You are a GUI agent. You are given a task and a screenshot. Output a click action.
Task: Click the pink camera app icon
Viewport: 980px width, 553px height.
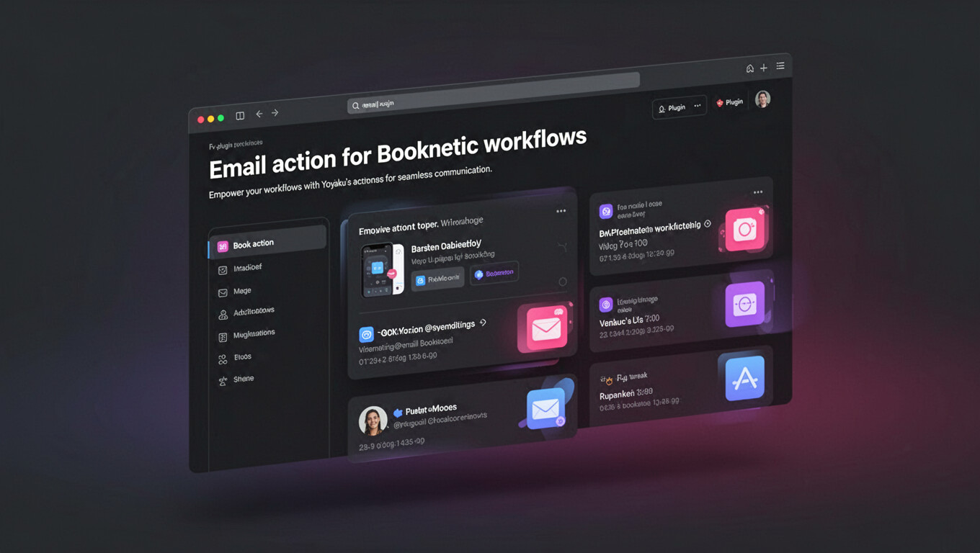click(x=744, y=230)
